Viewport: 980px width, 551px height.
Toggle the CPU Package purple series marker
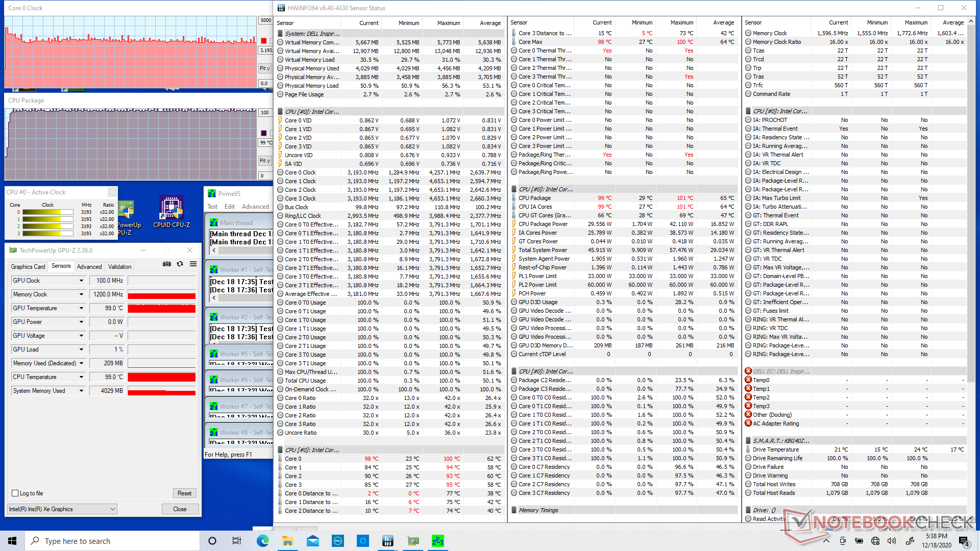tap(264, 133)
